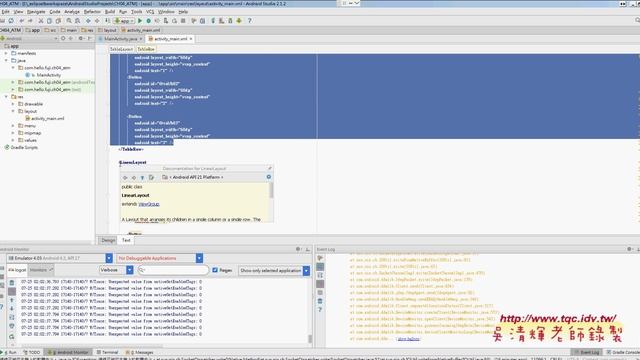
Task: Select the Text tab of layout editor
Action: [126, 240]
